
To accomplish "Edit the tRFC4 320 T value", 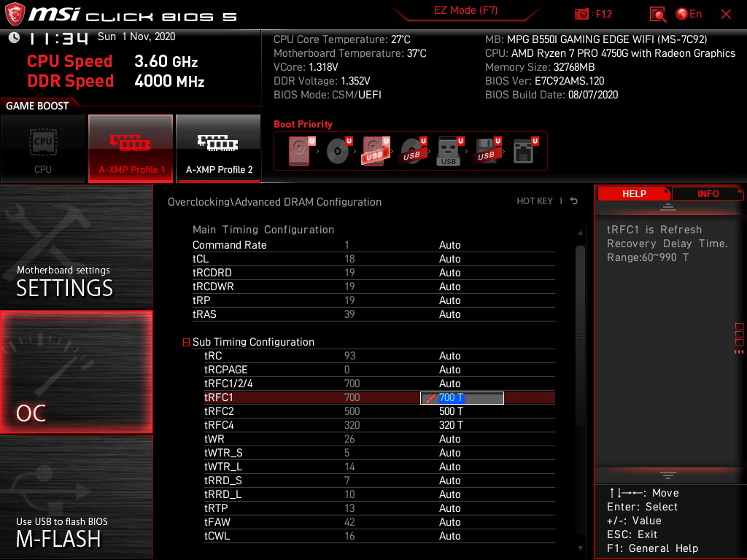I will 451,425.
